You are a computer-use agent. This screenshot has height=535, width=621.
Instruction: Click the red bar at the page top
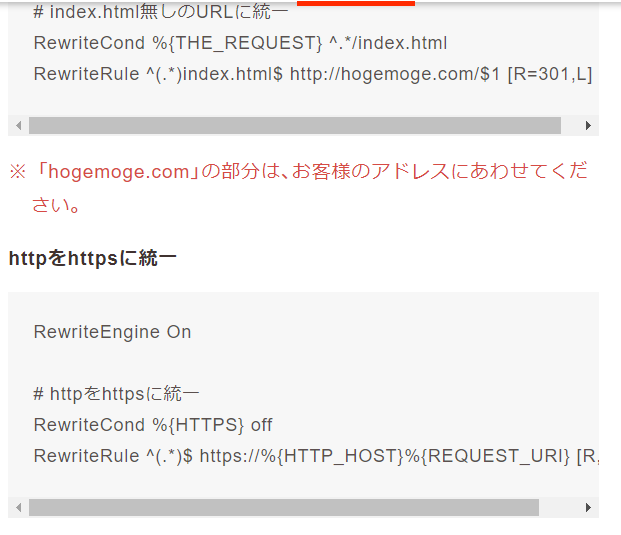coord(356,3)
